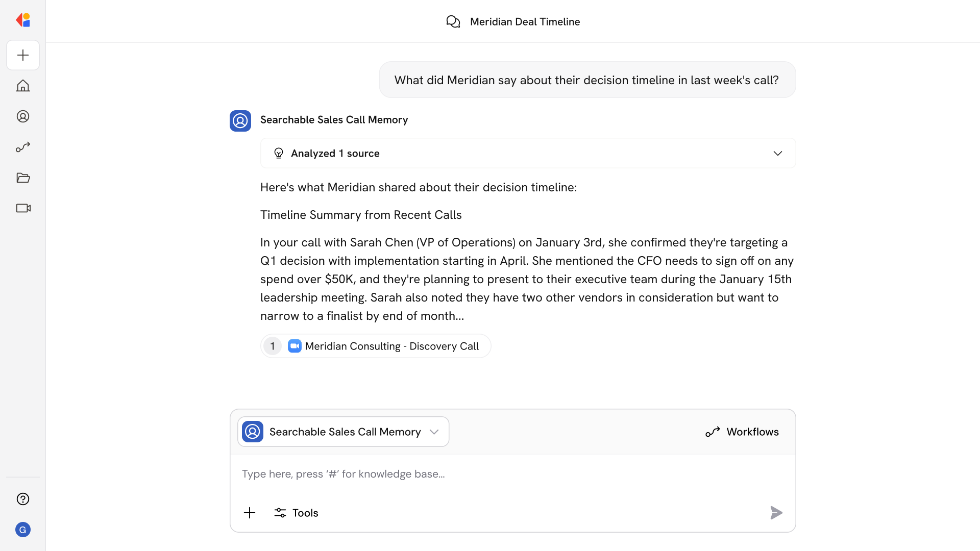Image resolution: width=980 pixels, height=551 pixels.
Task: Click inside the message input field
Action: pos(510,474)
